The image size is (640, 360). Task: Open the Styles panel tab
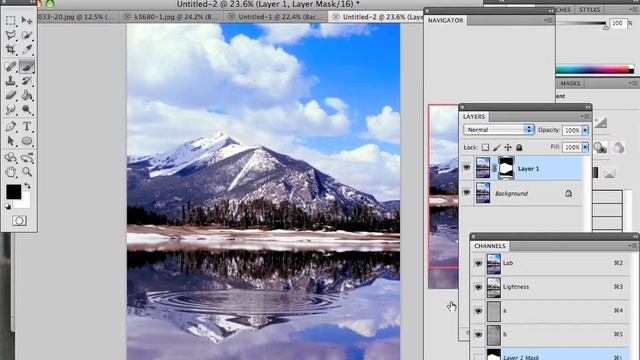click(x=589, y=9)
